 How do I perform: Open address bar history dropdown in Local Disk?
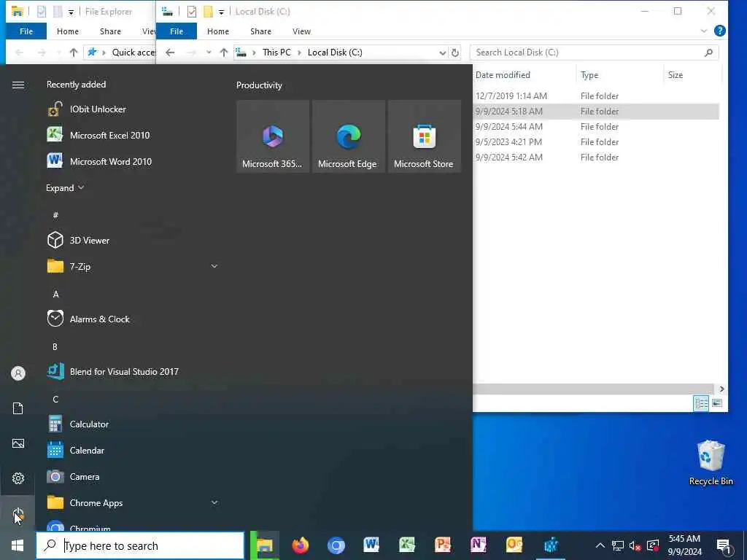tap(443, 52)
